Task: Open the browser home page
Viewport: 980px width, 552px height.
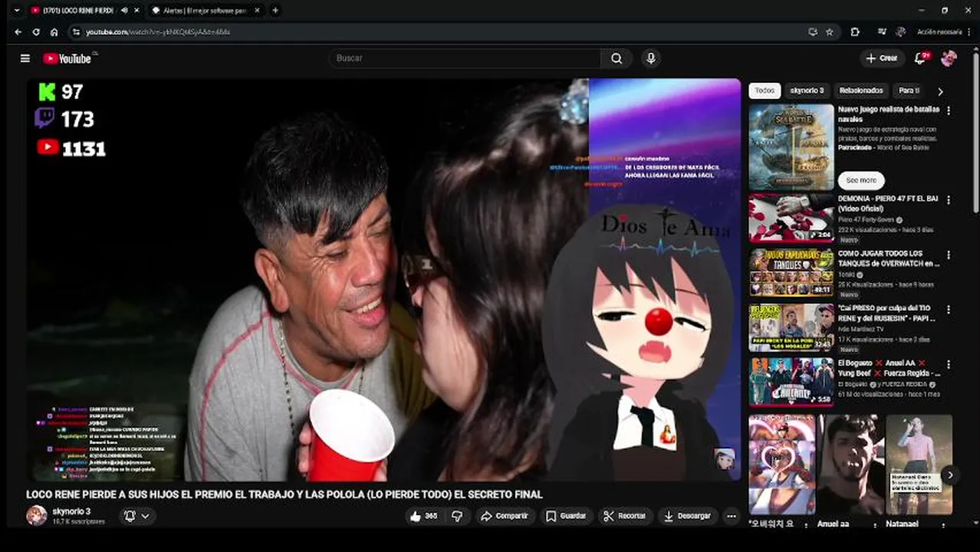Action: (x=54, y=32)
